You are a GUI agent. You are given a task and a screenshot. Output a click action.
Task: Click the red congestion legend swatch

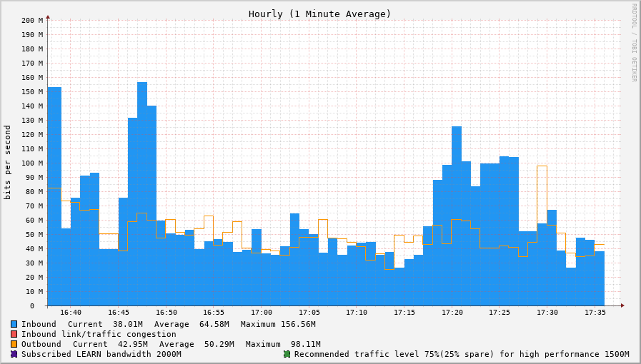click(14, 334)
